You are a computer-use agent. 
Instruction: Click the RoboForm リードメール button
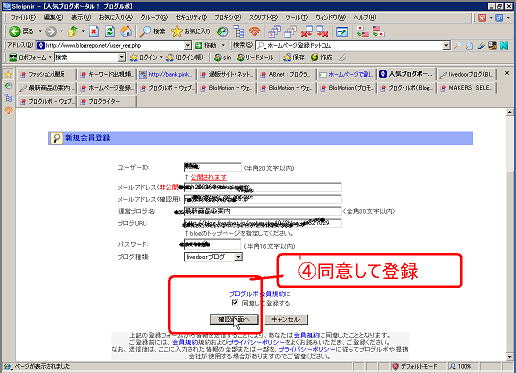point(255,58)
